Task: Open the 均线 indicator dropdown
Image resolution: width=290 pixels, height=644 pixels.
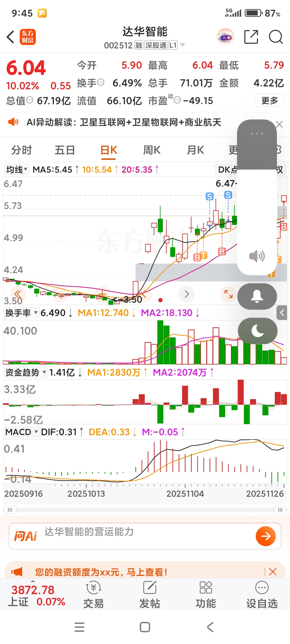Action: click(16, 170)
